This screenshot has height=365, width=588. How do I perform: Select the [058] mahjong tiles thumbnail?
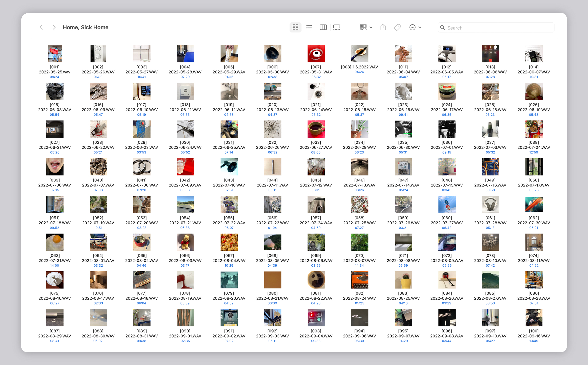[359, 204]
